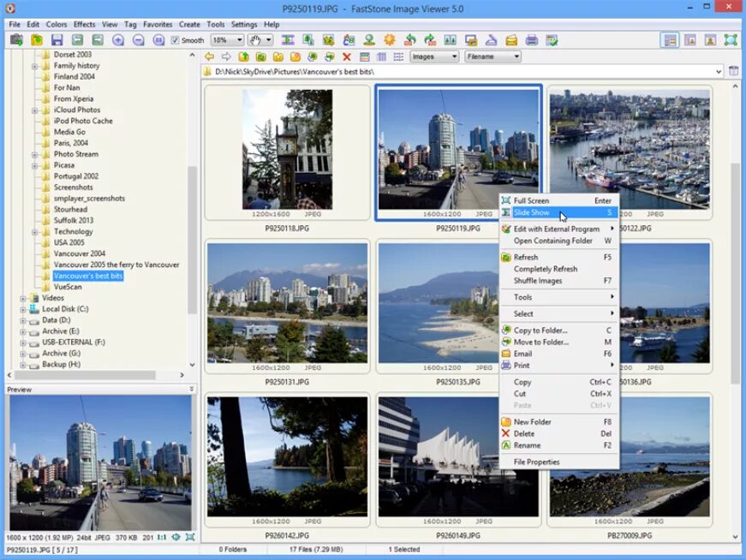This screenshot has height=560, width=746.
Task: Choose Slide Show from the context menu
Action: [x=559, y=212]
